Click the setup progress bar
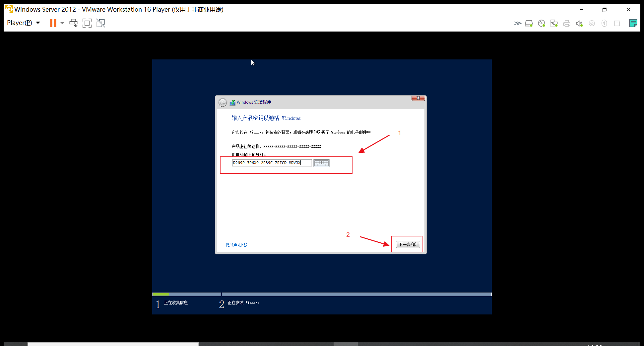The image size is (644, 346). [x=322, y=294]
